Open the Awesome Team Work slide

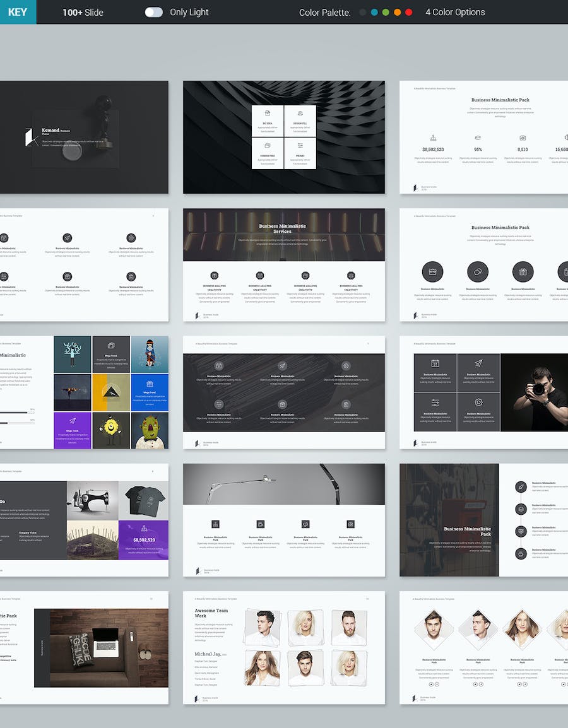(283, 647)
